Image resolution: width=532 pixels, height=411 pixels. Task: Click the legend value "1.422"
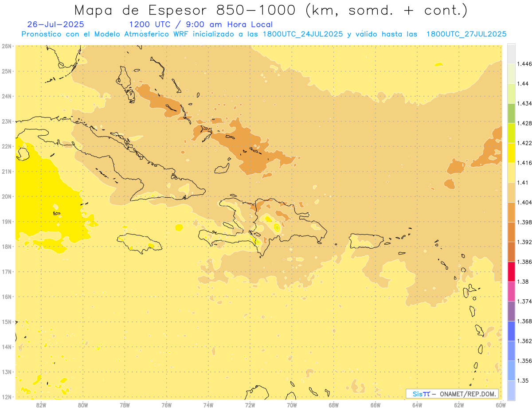pos(524,143)
